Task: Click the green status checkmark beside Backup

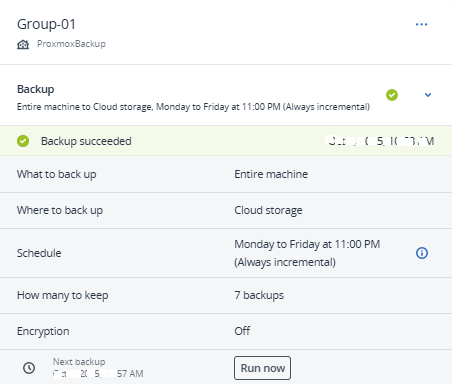Action: pyautogui.click(x=392, y=95)
